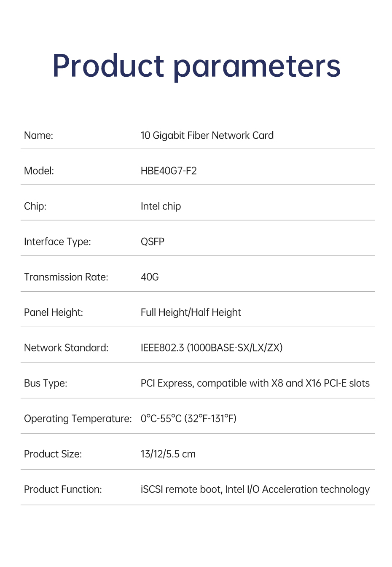
Task: Select the Name: label
Action: [x=38, y=135]
